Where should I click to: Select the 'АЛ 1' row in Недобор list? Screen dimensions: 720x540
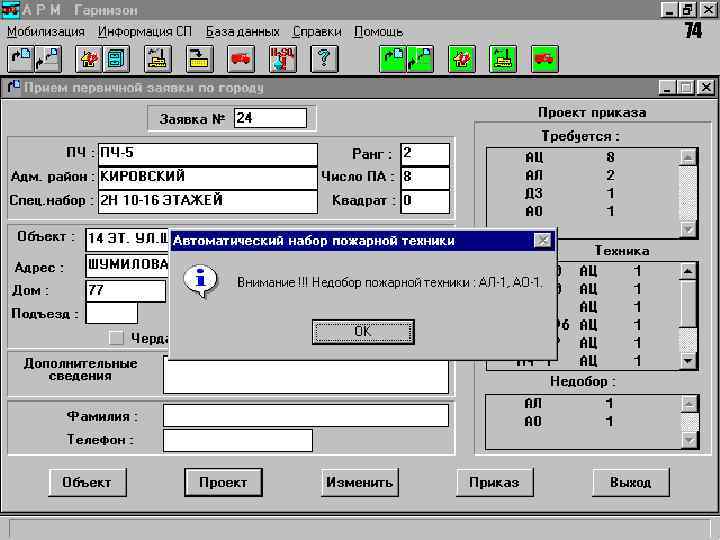coord(583,404)
